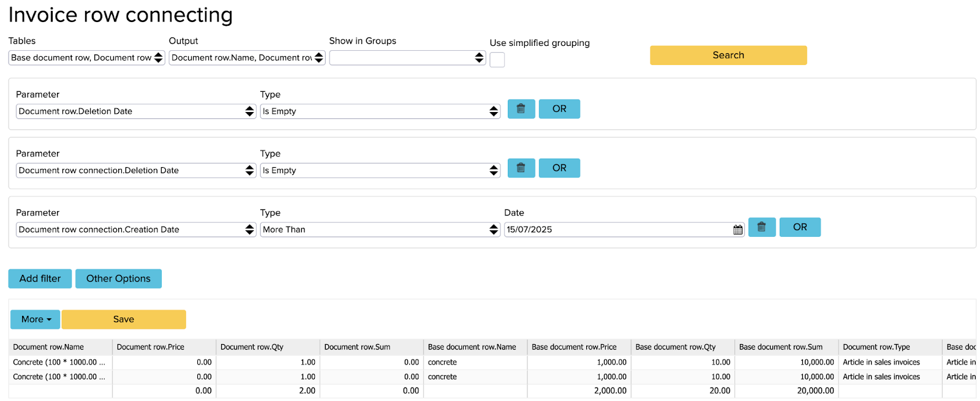Delete the Document row.Deletion Date filter
This screenshot has width=980, height=401.
coord(521,109)
